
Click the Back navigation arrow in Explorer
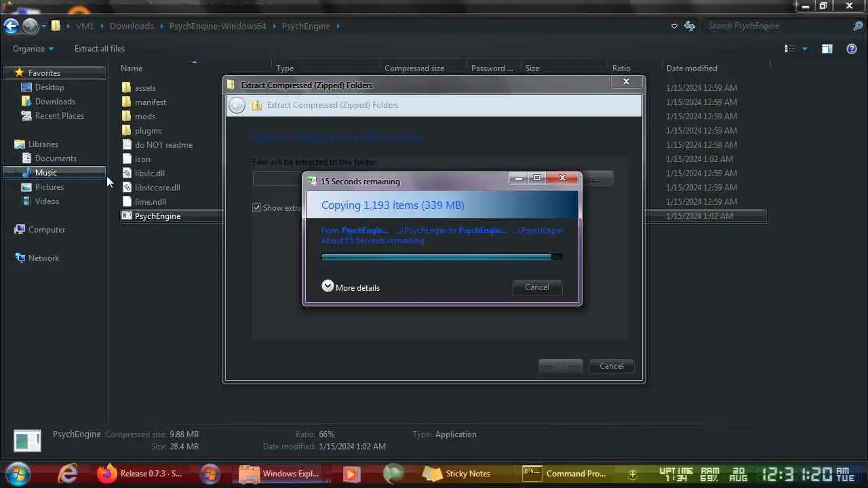click(x=11, y=26)
